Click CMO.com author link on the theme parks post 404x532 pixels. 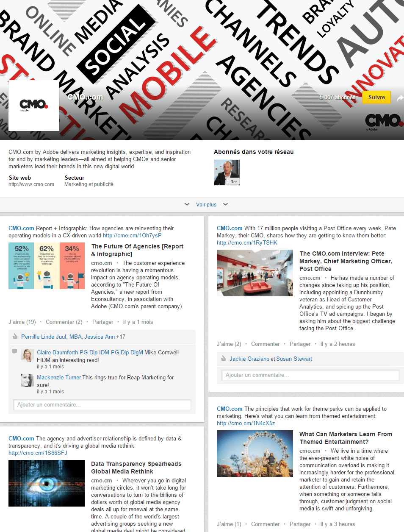pyautogui.click(x=230, y=409)
